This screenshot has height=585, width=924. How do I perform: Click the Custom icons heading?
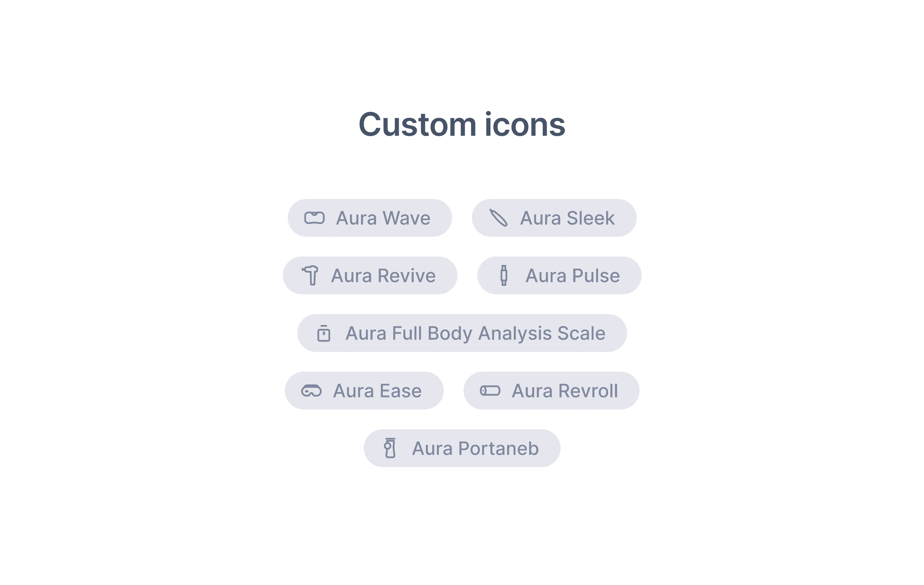[x=462, y=124]
